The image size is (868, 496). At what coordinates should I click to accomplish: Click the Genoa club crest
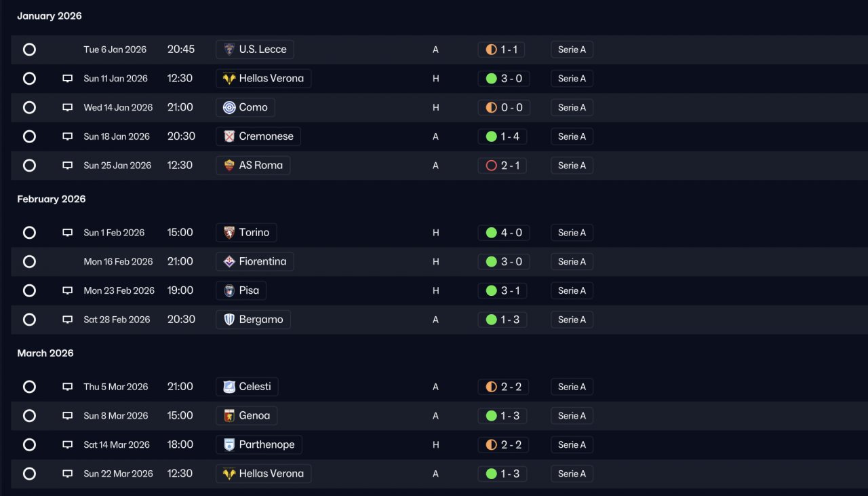click(229, 416)
